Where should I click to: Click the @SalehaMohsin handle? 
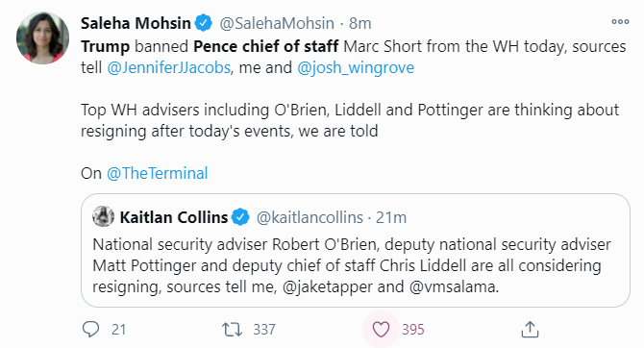click(x=277, y=23)
